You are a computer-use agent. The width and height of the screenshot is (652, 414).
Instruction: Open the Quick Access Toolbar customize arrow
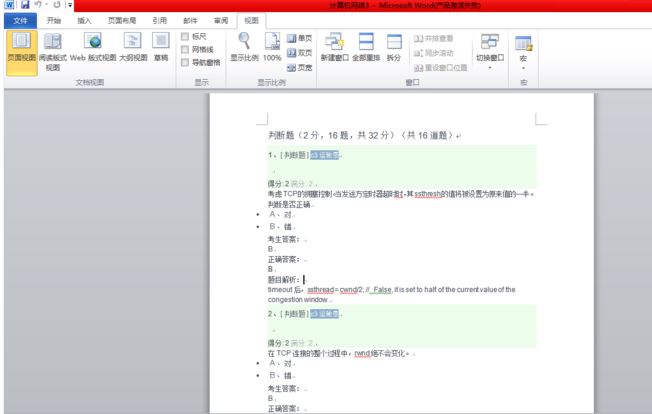click(x=70, y=5)
